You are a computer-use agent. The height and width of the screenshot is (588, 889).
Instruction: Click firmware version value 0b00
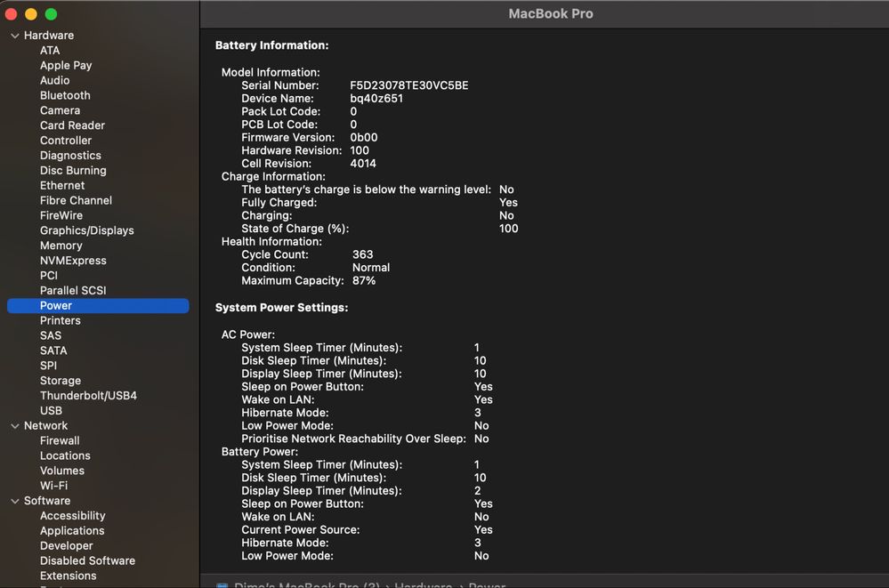363,138
